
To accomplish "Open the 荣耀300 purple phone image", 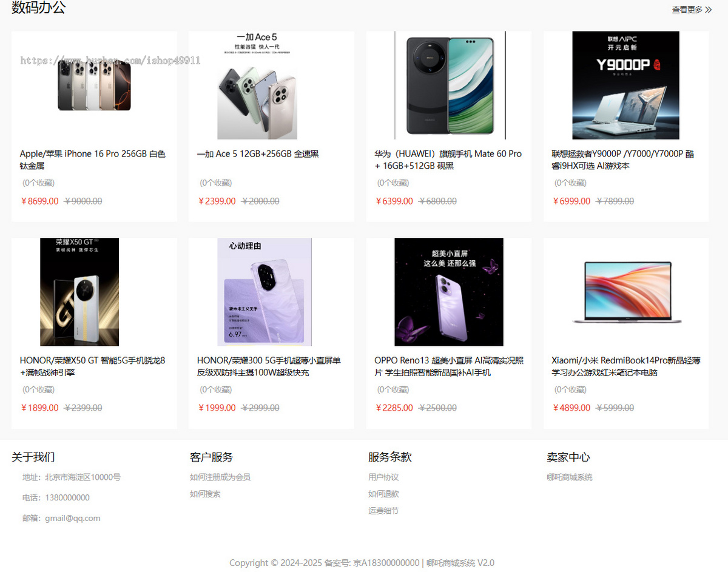I will (265, 292).
